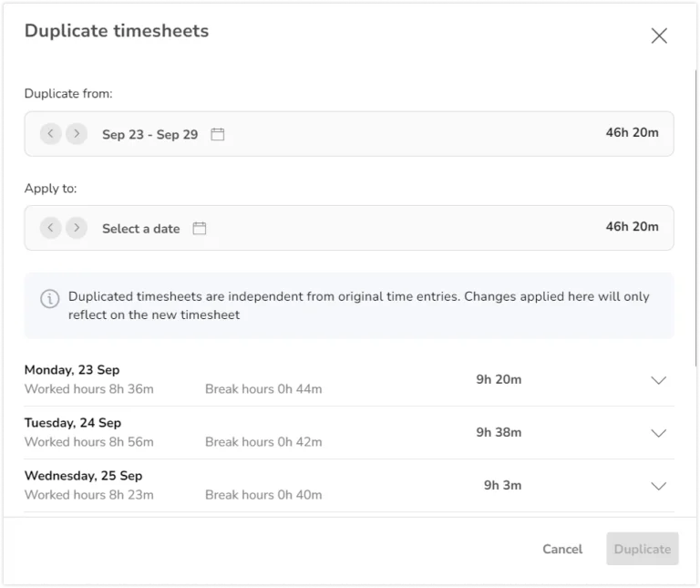Click the Cancel button
The width and height of the screenshot is (700, 588).
coord(562,549)
